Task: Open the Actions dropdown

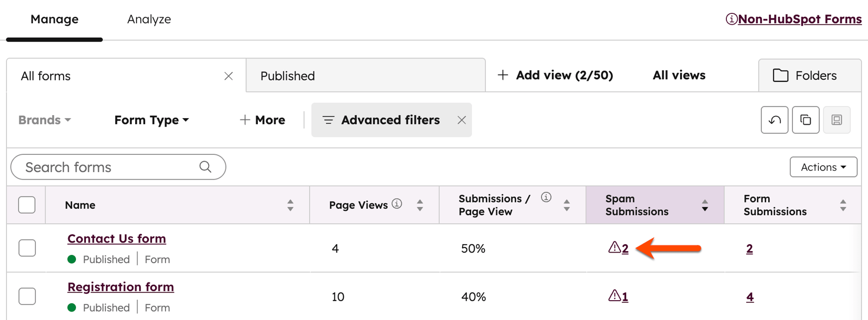Action: pos(823,167)
